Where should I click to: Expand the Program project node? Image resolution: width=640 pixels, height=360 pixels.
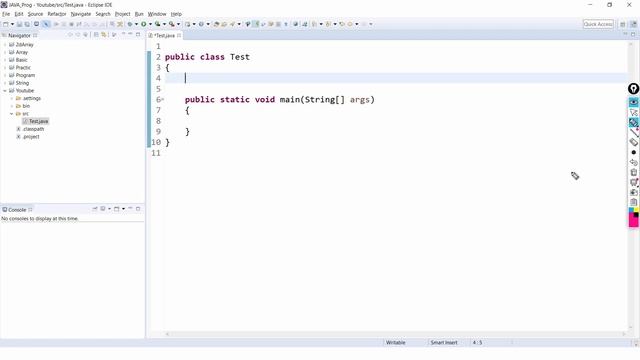5,76
